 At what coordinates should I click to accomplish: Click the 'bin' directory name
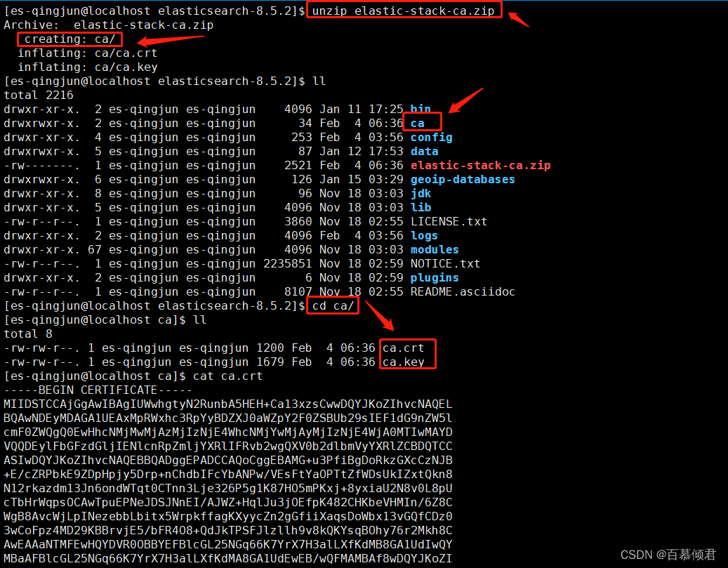pyautogui.click(x=421, y=109)
